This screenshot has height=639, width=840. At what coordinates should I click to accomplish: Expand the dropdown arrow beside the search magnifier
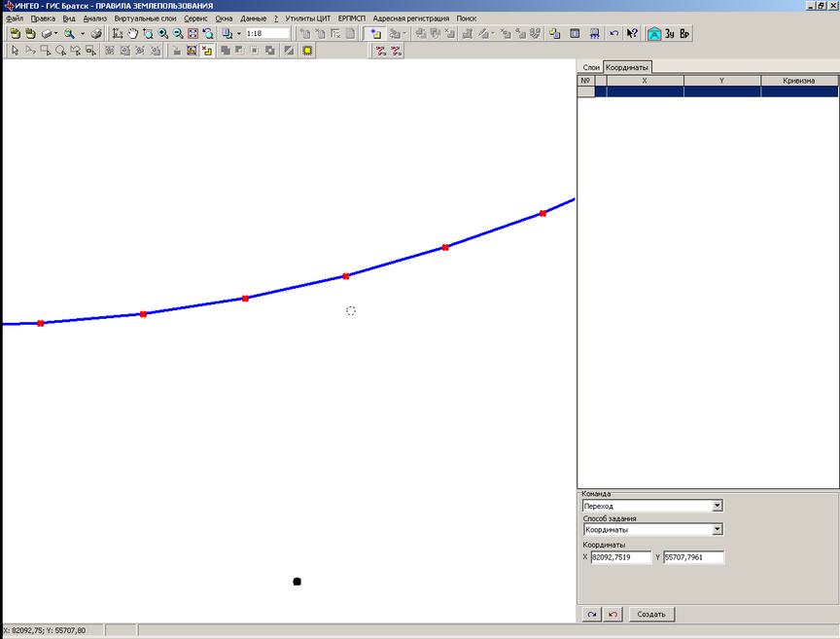83,34
